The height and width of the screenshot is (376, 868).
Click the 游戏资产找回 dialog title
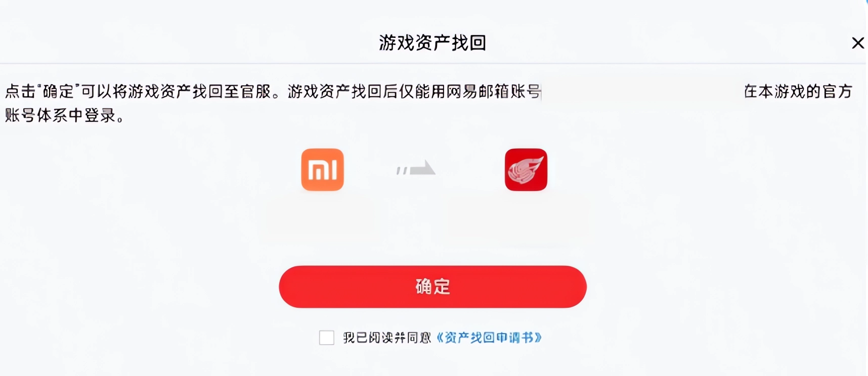[432, 43]
